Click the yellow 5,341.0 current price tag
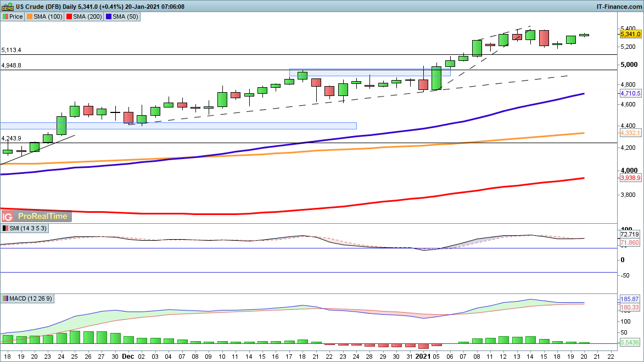 click(x=630, y=34)
